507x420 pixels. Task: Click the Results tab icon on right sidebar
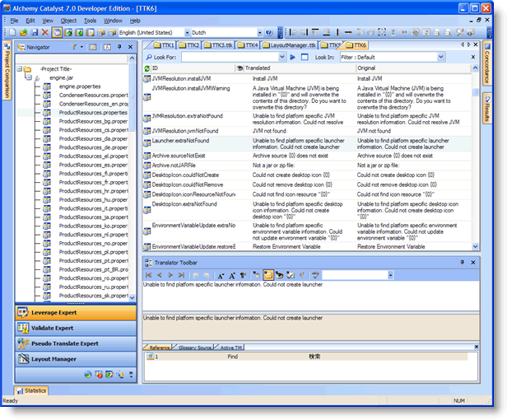(x=487, y=99)
